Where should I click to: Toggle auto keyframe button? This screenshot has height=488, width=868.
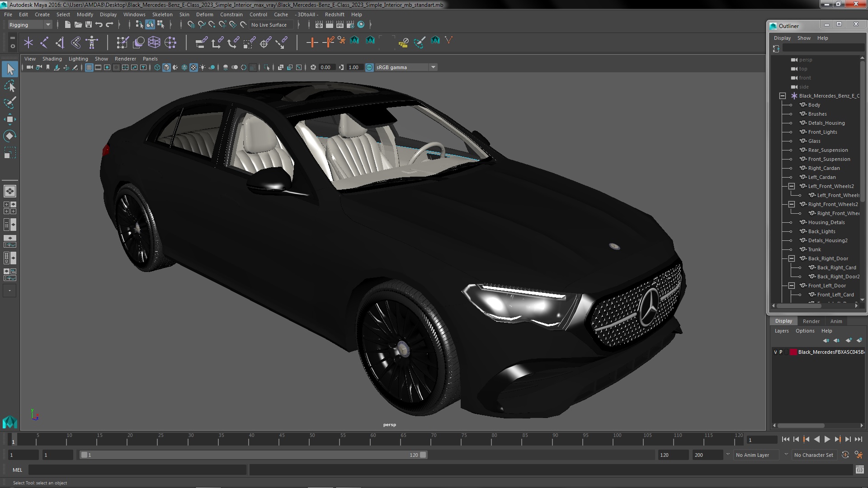(x=845, y=455)
